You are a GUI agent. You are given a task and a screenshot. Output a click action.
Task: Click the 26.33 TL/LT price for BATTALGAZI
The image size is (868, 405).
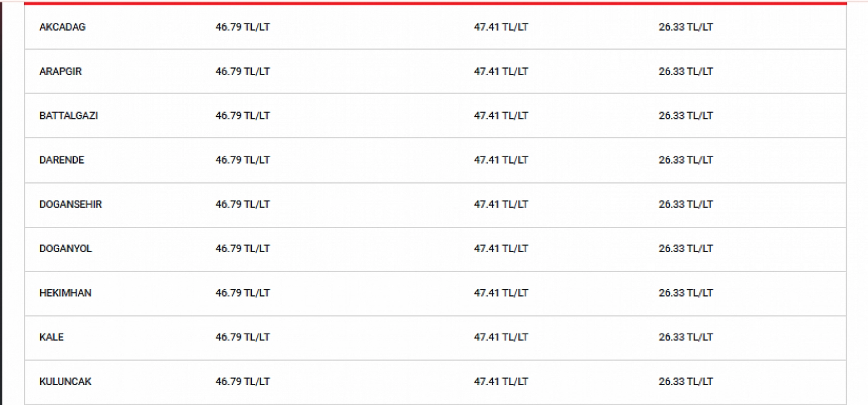pos(686,116)
